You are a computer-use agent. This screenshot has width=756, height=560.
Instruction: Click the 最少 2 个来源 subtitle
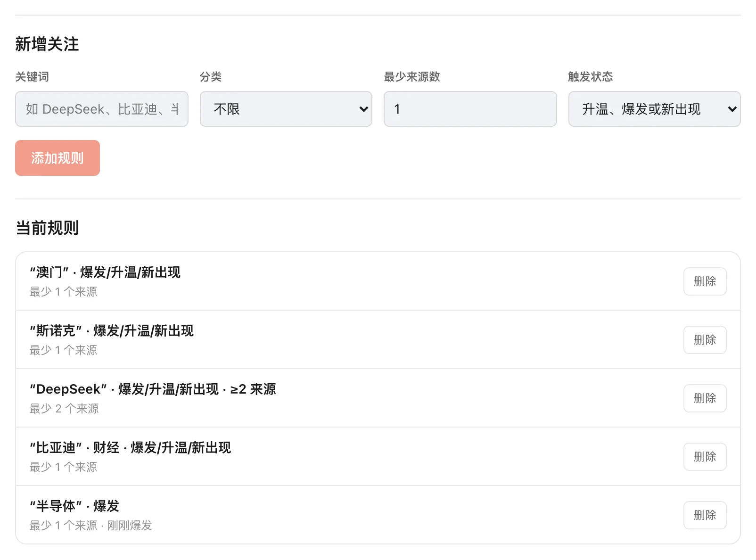point(64,408)
